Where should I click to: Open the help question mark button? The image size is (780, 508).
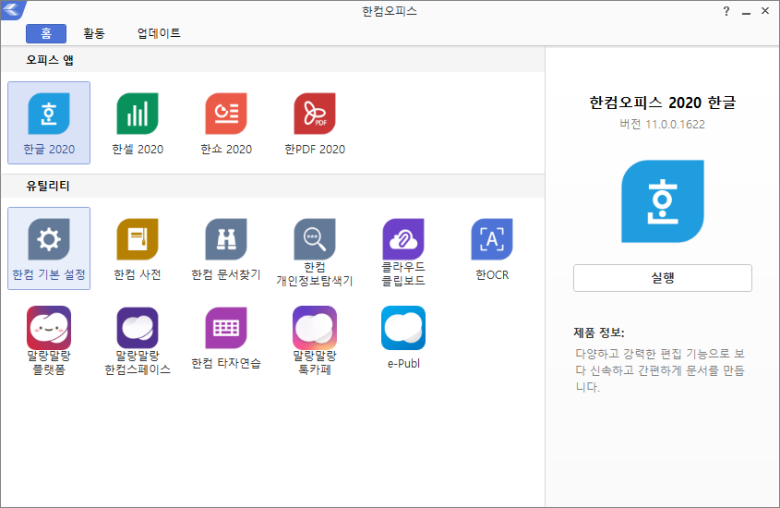726,11
